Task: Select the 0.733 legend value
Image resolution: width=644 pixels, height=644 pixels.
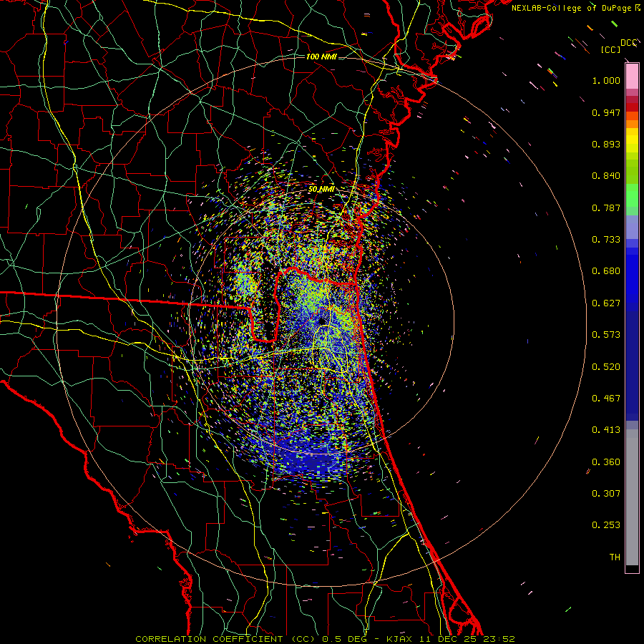Action: coord(606,240)
